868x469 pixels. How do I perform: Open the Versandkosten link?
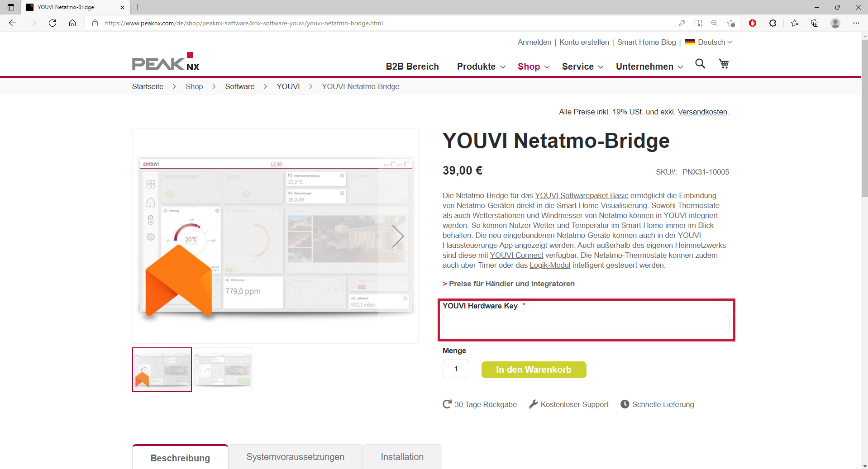coord(702,112)
